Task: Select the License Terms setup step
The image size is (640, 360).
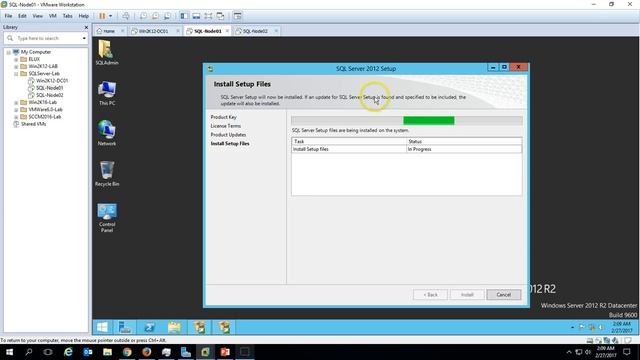Action: click(x=225, y=126)
